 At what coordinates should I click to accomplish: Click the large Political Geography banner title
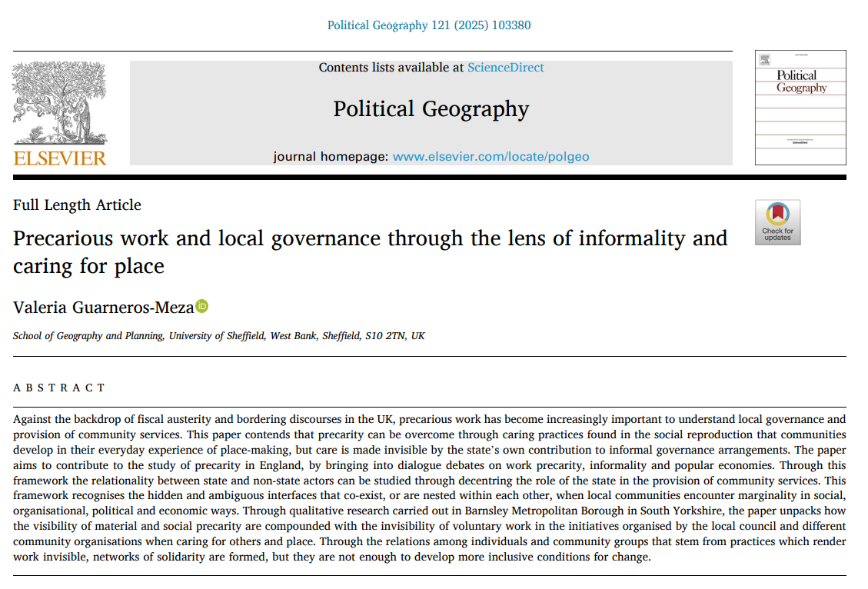coord(431,109)
